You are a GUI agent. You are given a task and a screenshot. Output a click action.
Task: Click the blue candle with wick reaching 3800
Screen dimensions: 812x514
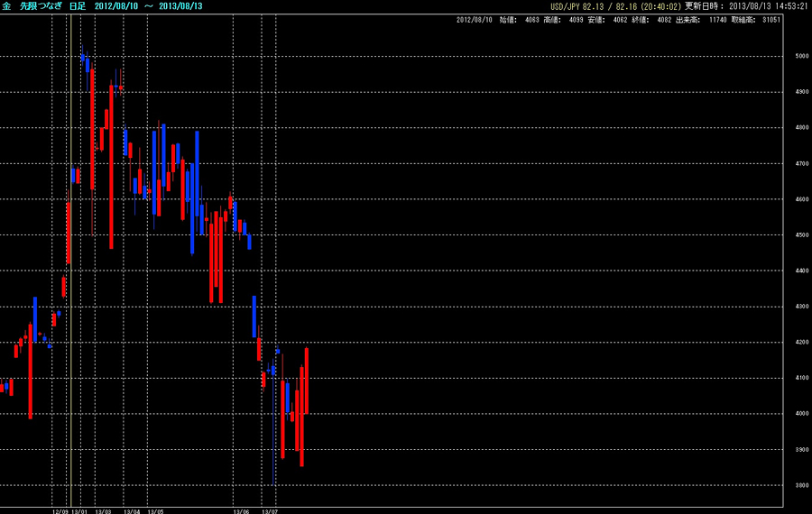click(272, 422)
